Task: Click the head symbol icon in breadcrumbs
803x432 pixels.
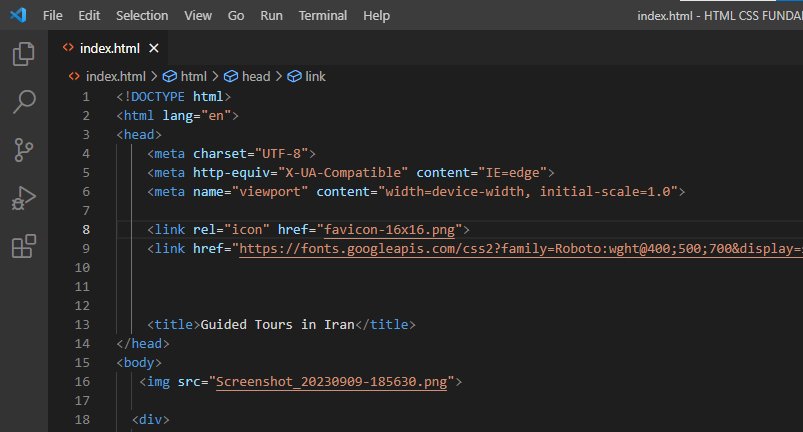Action: pos(231,76)
